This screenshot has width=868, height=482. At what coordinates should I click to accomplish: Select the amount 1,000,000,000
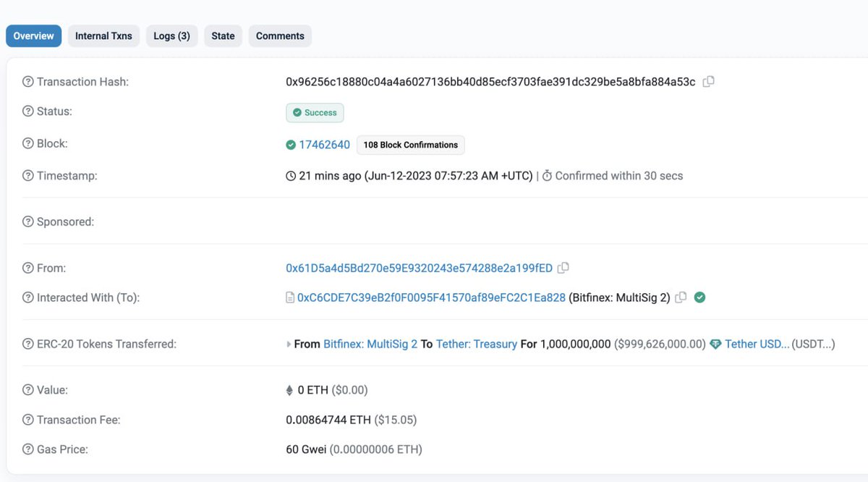click(x=576, y=344)
